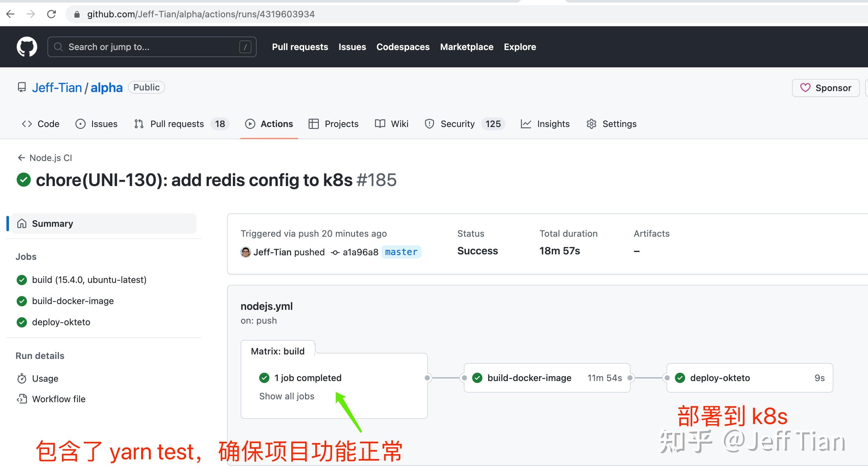The height and width of the screenshot is (476, 868).
Task: Open the Insights tab
Action: (x=545, y=124)
